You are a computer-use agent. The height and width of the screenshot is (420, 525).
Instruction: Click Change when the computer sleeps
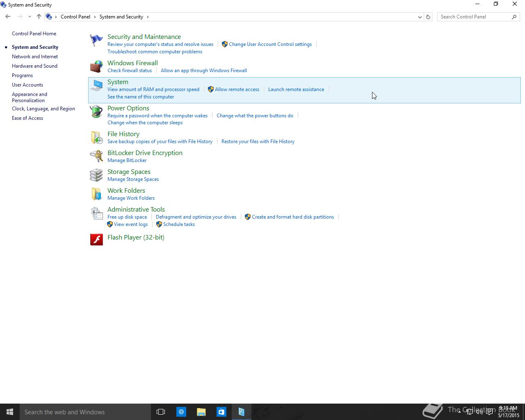tap(145, 123)
